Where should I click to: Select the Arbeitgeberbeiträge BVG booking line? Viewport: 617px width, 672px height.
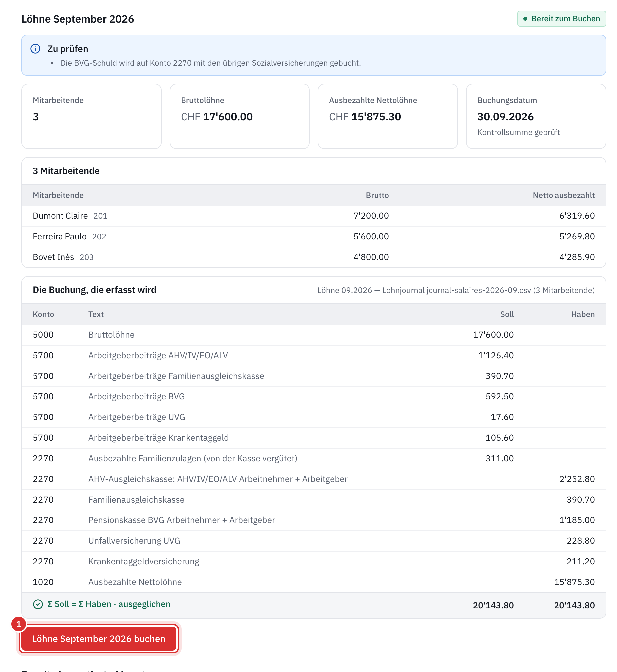tap(313, 396)
